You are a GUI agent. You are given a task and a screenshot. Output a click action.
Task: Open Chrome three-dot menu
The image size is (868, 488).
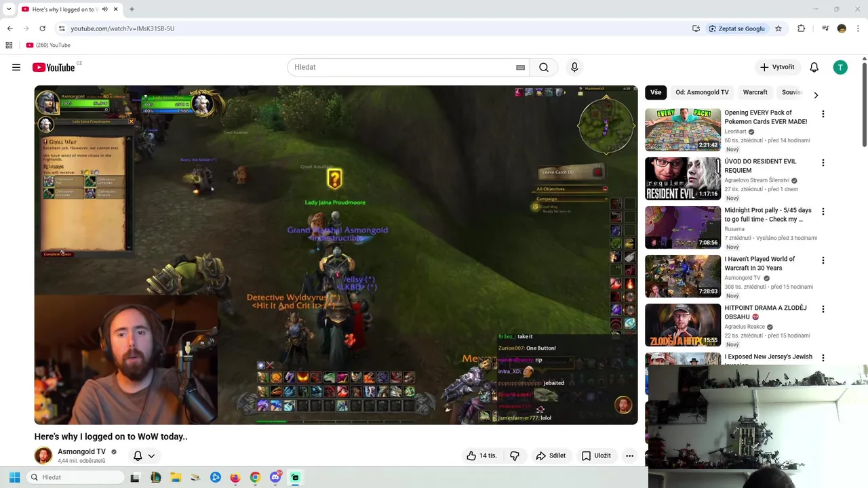coord(858,28)
